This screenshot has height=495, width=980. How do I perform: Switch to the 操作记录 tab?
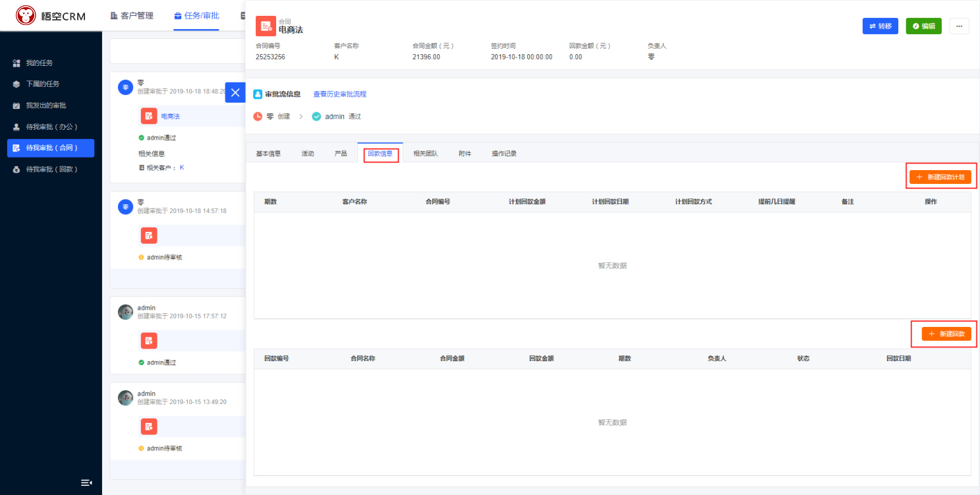(x=504, y=154)
